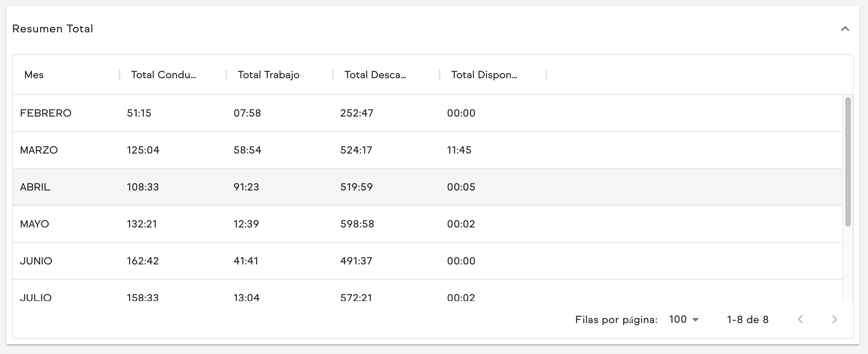Viewport: 868px width, 354px height.
Task: Click the Resumen Total panel title
Action: click(x=53, y=29)
